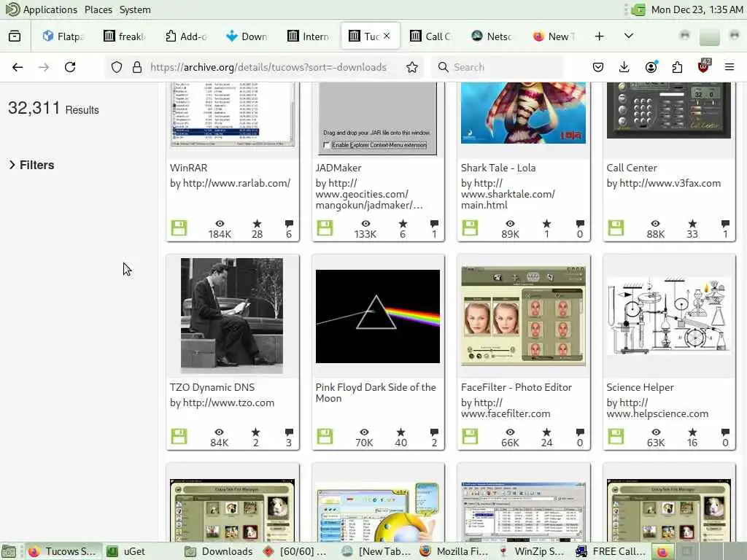Click the TZO businessman thumbnail
This screenshot has width=747, height=560.
[232, 316]
